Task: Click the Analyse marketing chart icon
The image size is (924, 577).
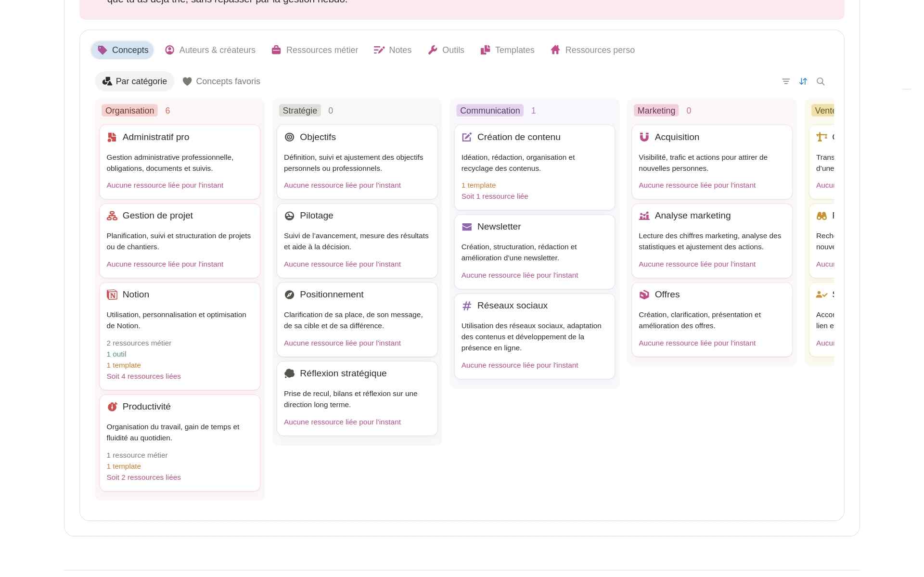Action: click(x=644, y=216)
